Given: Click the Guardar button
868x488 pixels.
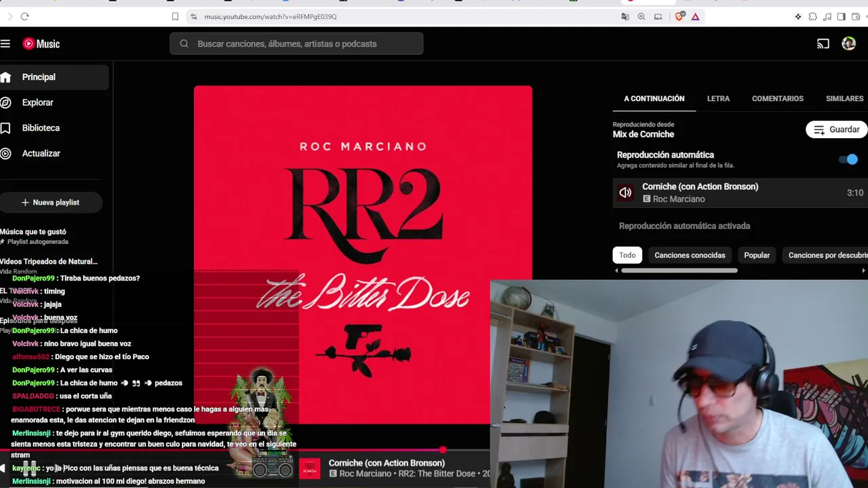Looking at the screenshot, I should (836, 129).
